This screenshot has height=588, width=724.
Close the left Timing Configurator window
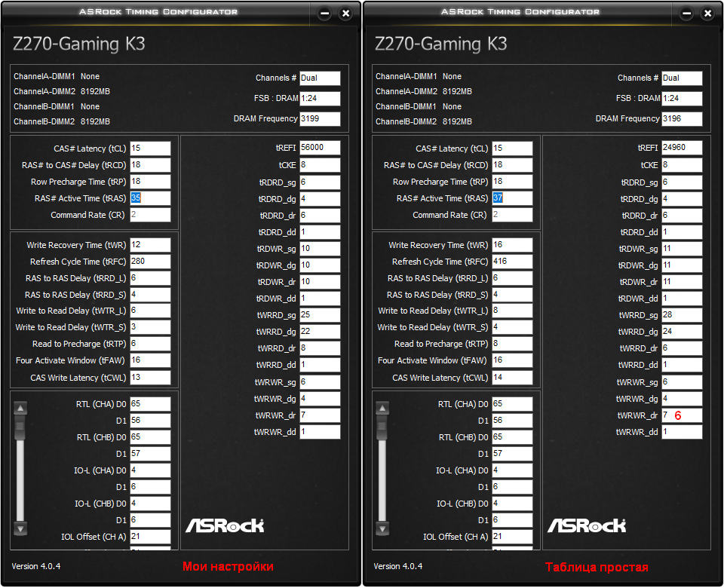coord(345,14)
